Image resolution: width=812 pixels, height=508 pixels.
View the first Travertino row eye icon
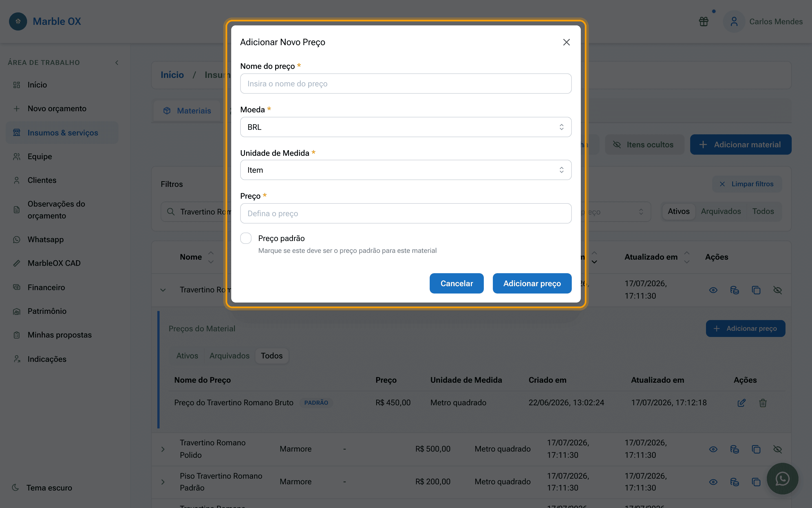coord(713,290)
